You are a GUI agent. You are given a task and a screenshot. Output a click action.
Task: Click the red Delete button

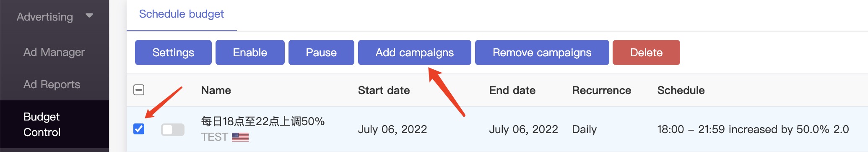646,52
